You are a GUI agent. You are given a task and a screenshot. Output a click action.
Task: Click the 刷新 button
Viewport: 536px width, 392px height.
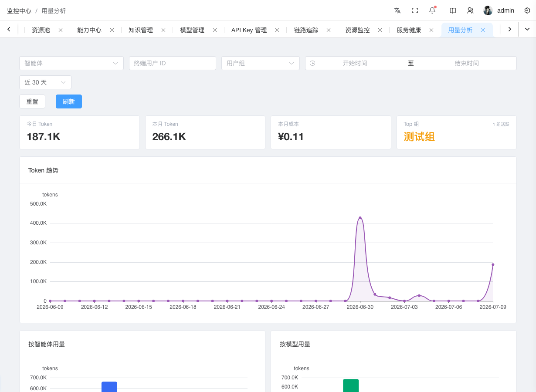[69, 101]
